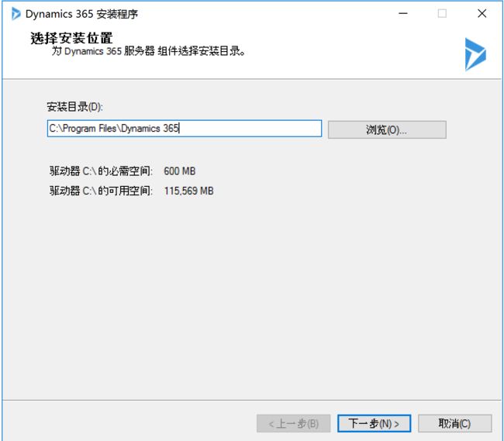Cancel setup with 取消(C) button

[x=455, y=423]
